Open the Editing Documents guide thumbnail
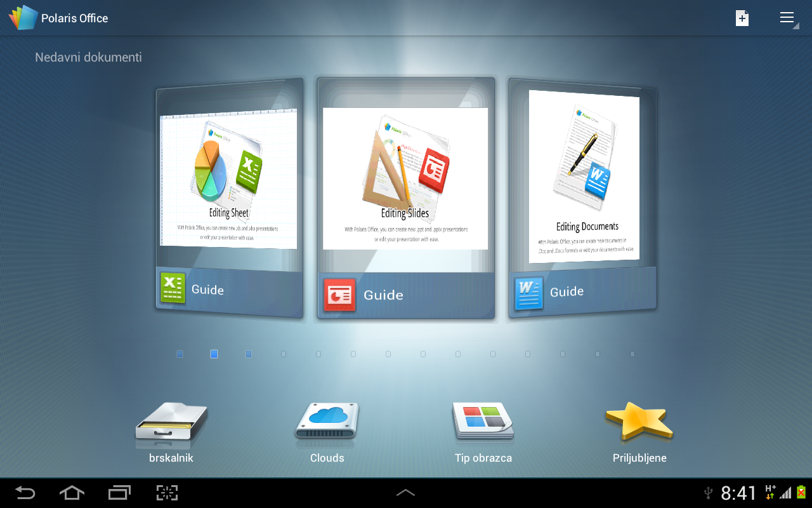Screen dimensions: 812x508 coord(584,177)
